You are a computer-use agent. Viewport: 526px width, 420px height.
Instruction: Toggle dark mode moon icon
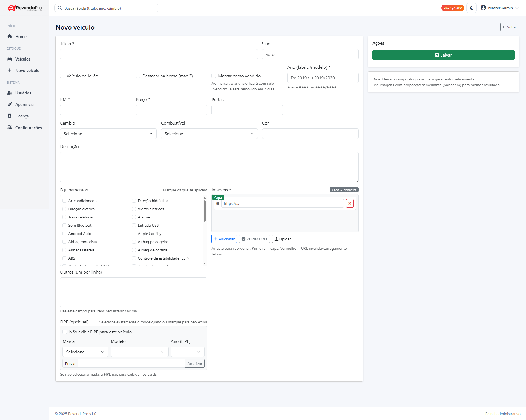471,8
